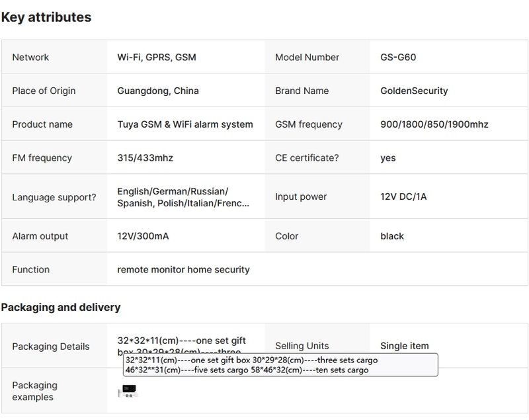Click the Single item selling units value

[404, 346]
